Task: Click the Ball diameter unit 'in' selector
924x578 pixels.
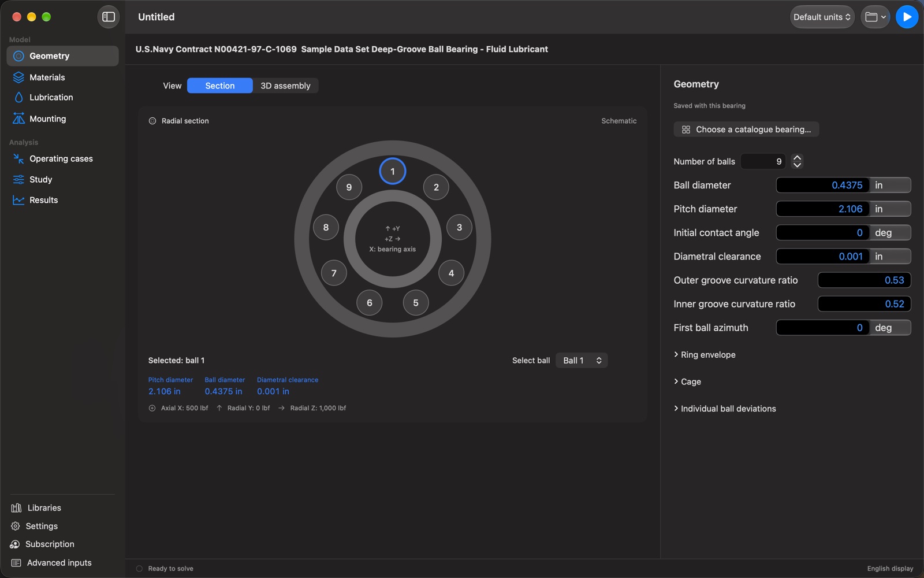Action: [890, 185]
